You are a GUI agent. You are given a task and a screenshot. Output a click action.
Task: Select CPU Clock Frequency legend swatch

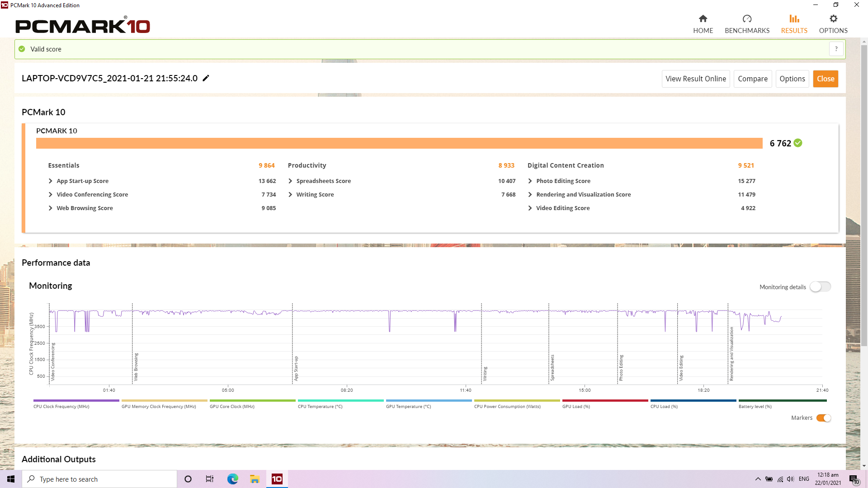click(76, 400)
